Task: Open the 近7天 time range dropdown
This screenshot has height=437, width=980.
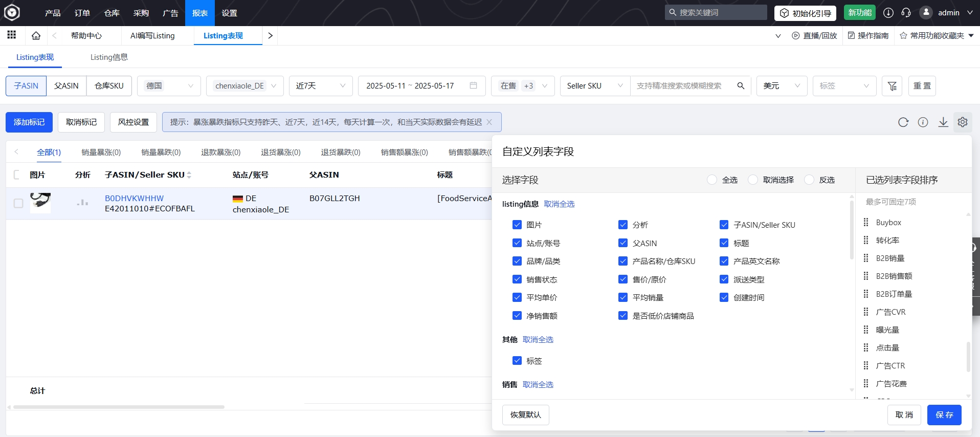Action: tap(321, 86)
